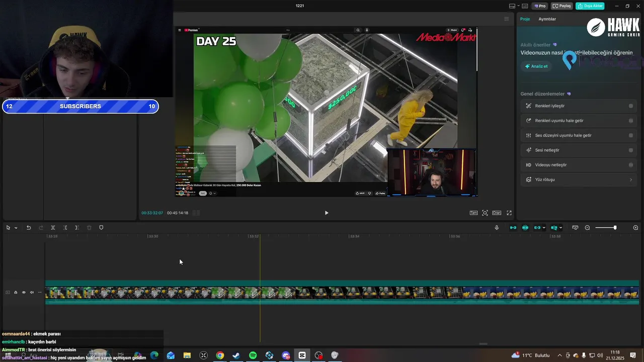Viewport: 644px width, 362px height.
Task: Toggle Sesi netleştir switch
Action: point(630,150)
